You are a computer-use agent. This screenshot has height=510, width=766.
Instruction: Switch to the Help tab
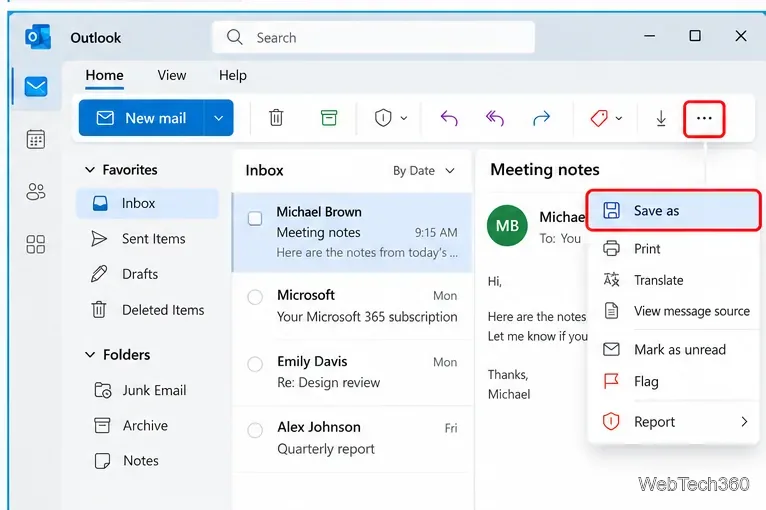233,75
